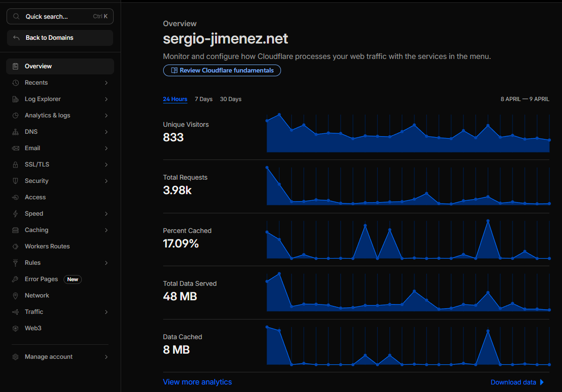Click the back arrow icon beside Back to Domains
The width and height of the screenshot is (562, 392).
pos(16,38)
